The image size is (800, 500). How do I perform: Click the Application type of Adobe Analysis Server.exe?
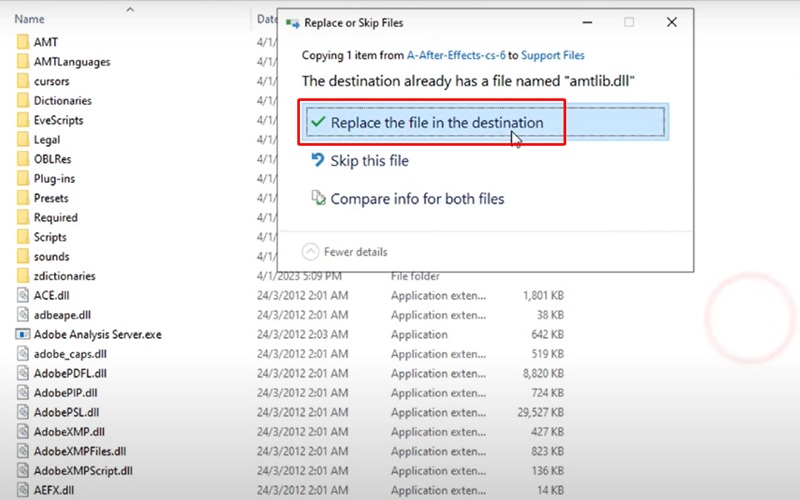click(x=419, y=335)
